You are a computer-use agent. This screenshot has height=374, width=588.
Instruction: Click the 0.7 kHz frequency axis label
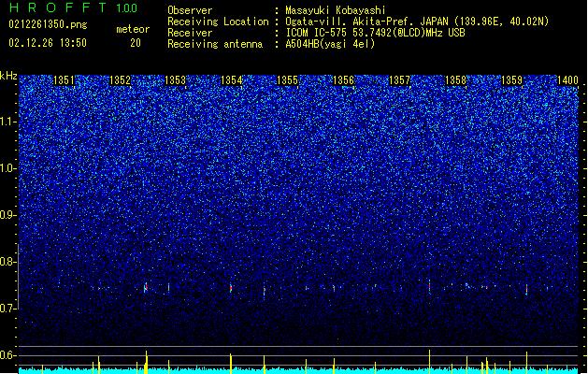coord(8,309)
